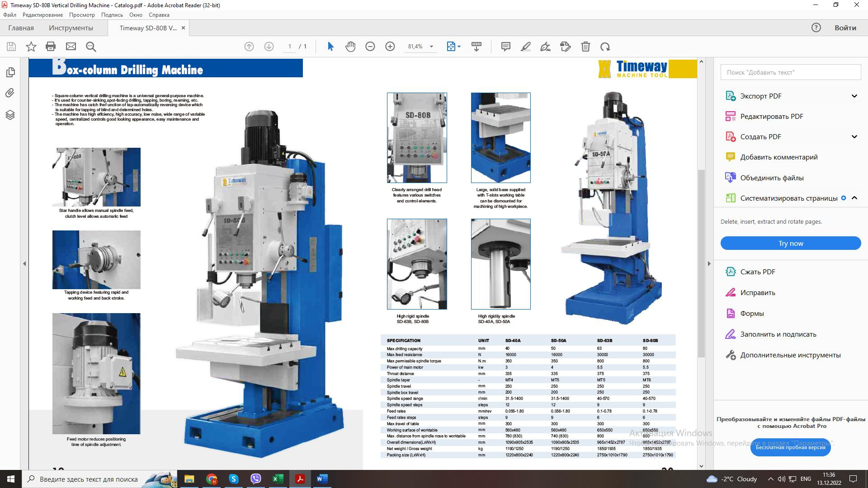This screenshot has width=868, height=488.
Task: Expand the Экспорт PDF options
Action: click(x=854, y=96)
